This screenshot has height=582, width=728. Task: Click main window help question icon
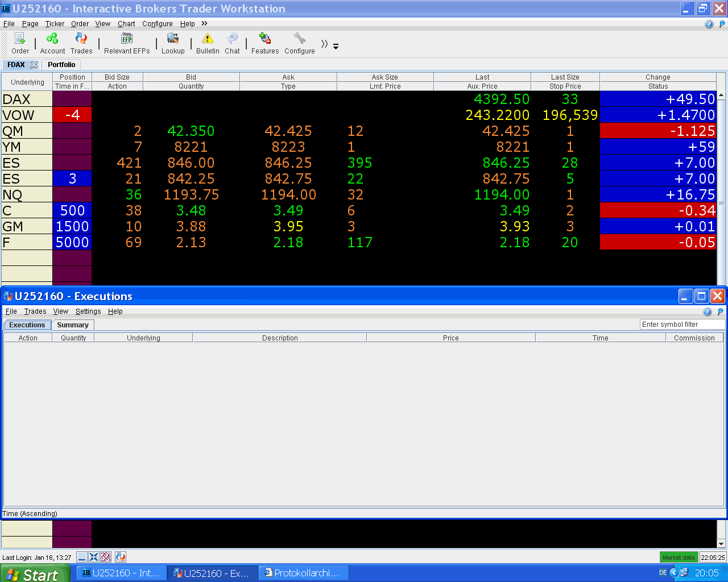coord(709,24)
